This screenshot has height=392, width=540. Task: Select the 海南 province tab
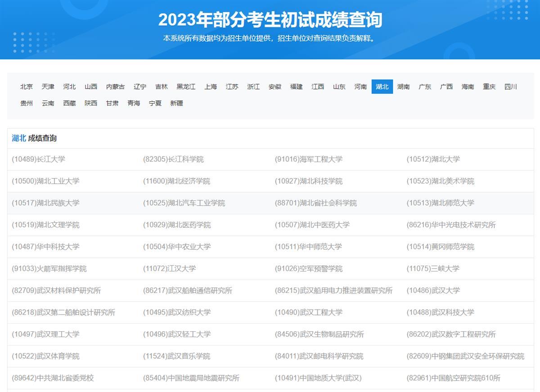(468, 87)
